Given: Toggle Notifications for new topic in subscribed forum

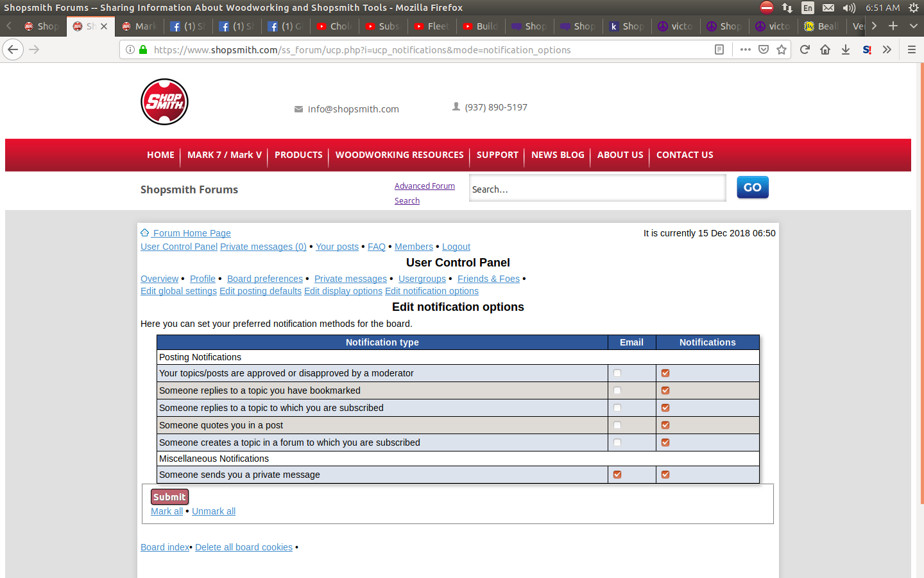Looking at the screenshot, I should tap(665, 442).
